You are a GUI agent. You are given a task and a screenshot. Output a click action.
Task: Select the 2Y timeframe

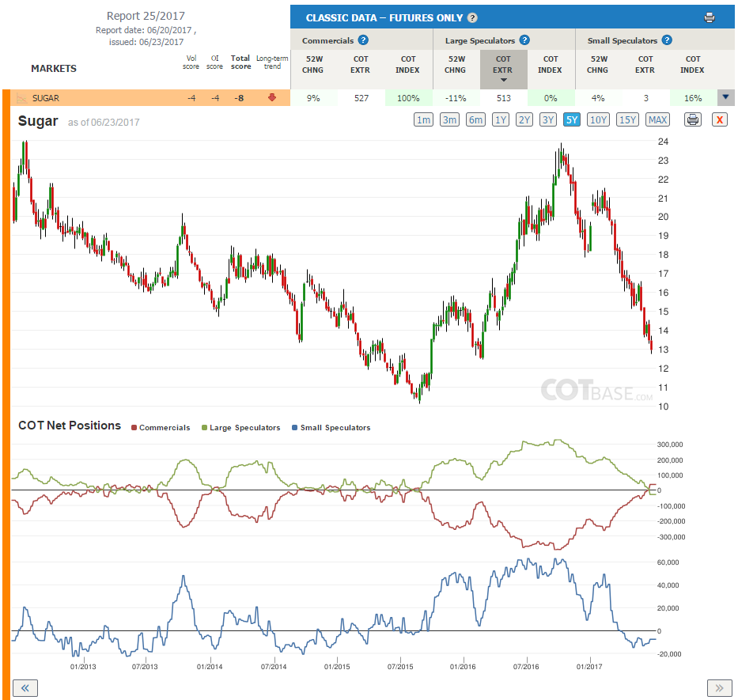pyautogui.click(x=524, y=119)
